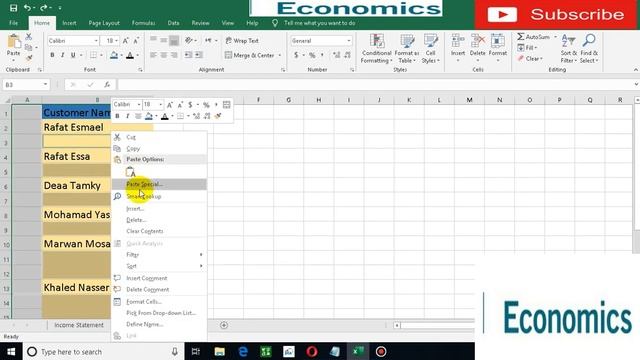The image size is (640, 360).
Task: Click the Delete cells icon in ribbon
Action: (x=478, y=41)
